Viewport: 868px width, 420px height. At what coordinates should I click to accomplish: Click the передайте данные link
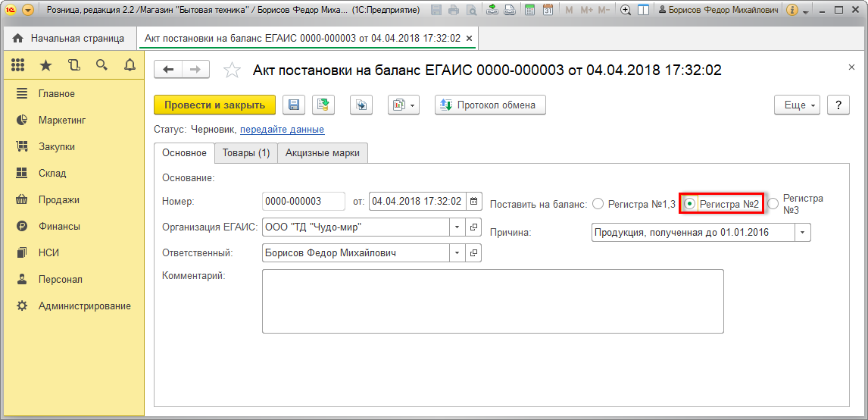tap(282, 130)
